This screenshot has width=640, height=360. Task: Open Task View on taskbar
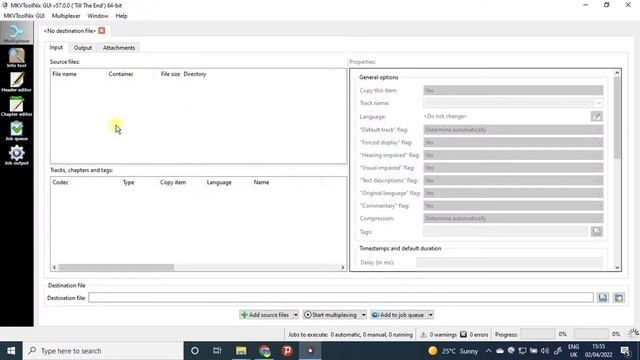click(x=217, y=351)
